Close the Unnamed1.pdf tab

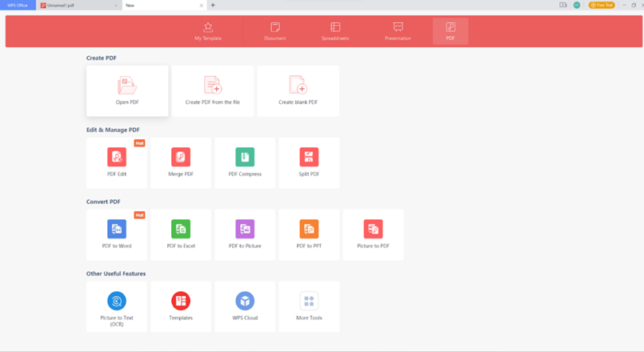coord(116,6)
